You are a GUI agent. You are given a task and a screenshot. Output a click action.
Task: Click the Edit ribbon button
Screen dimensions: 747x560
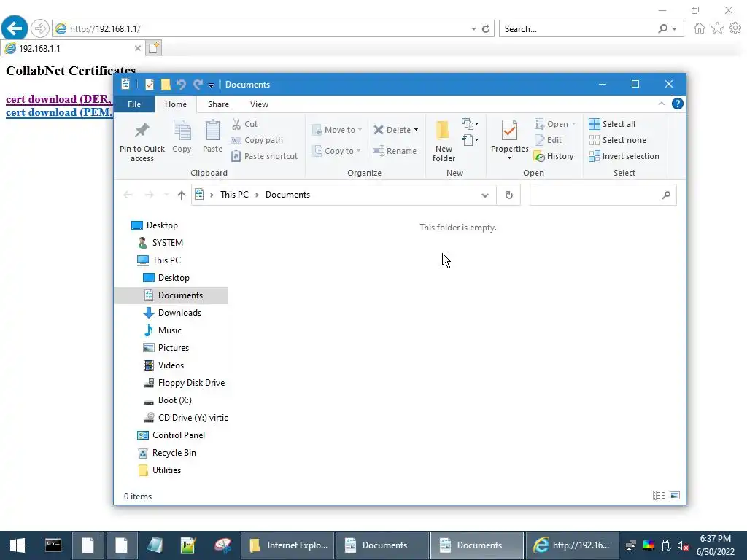(x=549, y=140)
